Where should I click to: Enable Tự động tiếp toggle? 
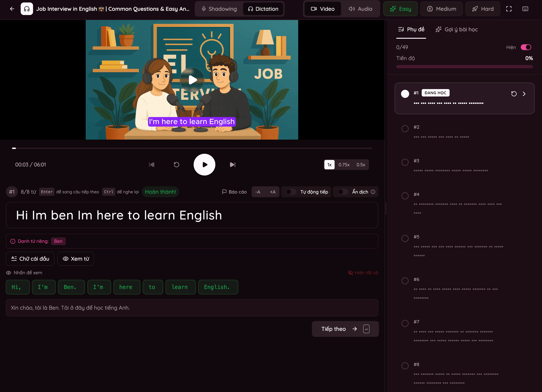(x=291, y=192)
